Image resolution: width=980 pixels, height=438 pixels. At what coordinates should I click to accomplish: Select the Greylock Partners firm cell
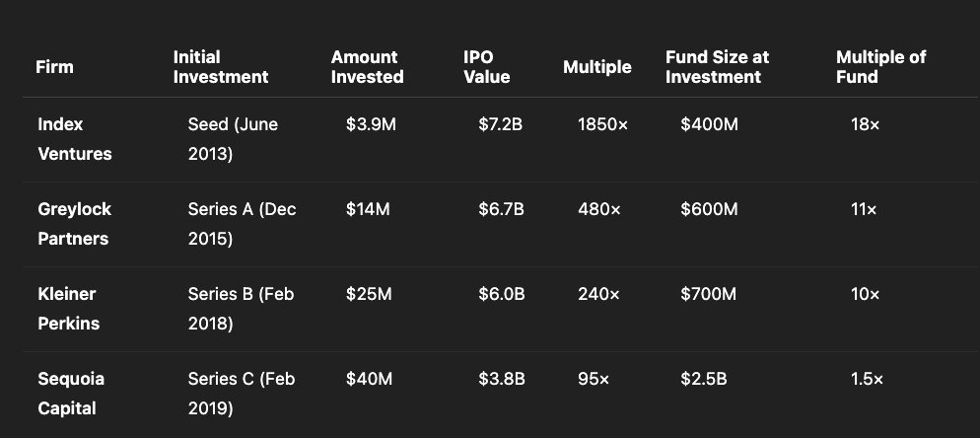[75, 224]
